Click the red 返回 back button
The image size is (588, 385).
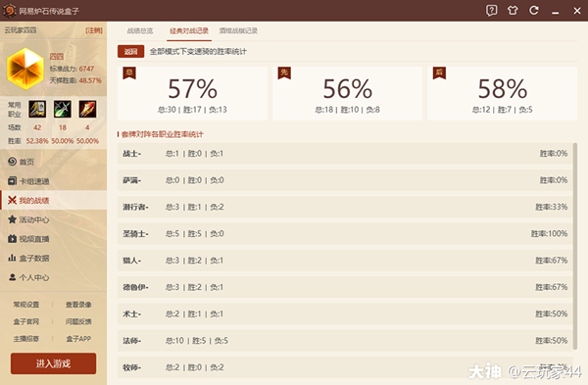coord(130,51)
